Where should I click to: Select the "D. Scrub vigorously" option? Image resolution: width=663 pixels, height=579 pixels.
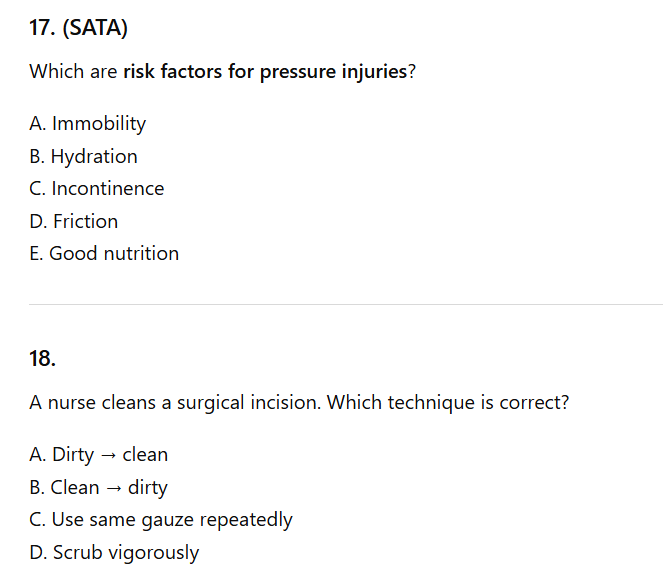pyautogui.click(x=114, y=553)
